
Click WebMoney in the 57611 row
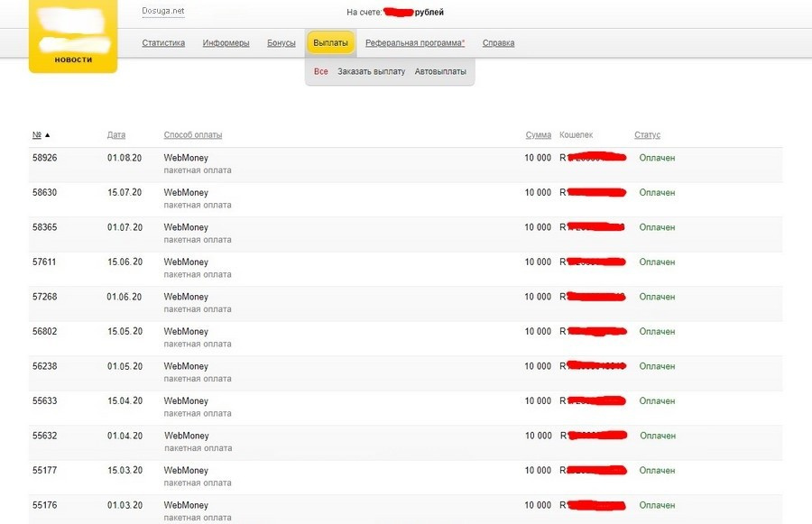click(x=186, y=262)
